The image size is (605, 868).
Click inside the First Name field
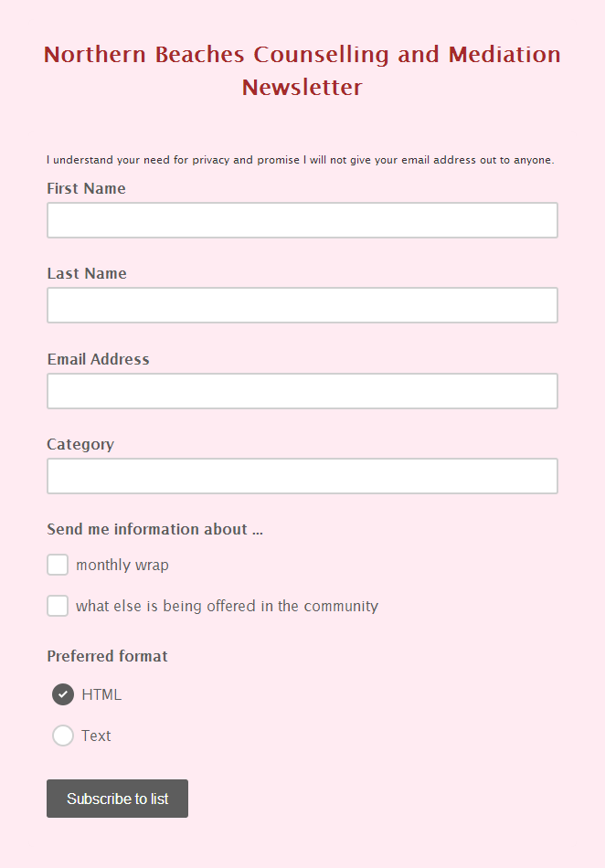click(302, 220)
